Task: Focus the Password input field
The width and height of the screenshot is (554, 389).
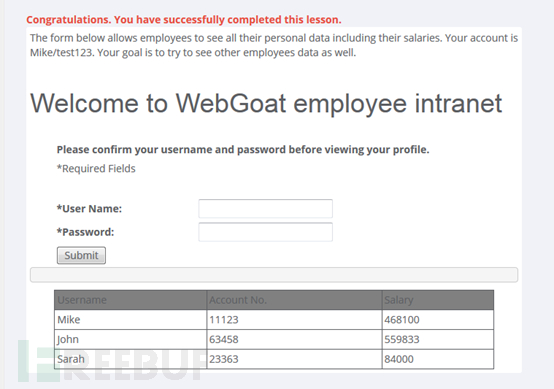Action: click(x=265, y=232)
